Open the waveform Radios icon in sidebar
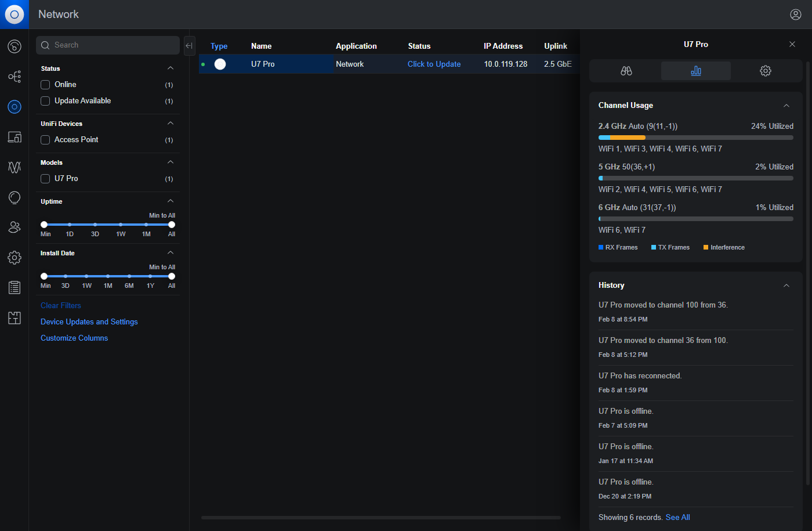Viewport: 812px width, 531px height. [x=14, y=167]
